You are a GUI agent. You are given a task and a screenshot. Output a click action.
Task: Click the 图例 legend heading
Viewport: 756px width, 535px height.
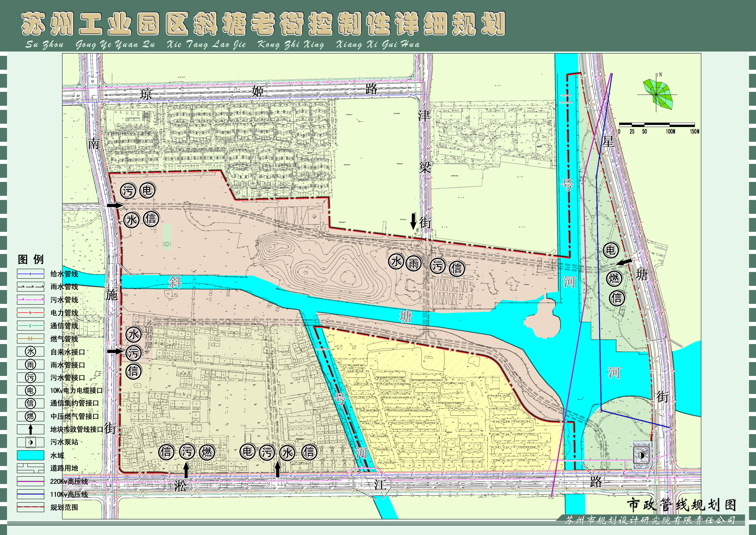coord(31,259)
